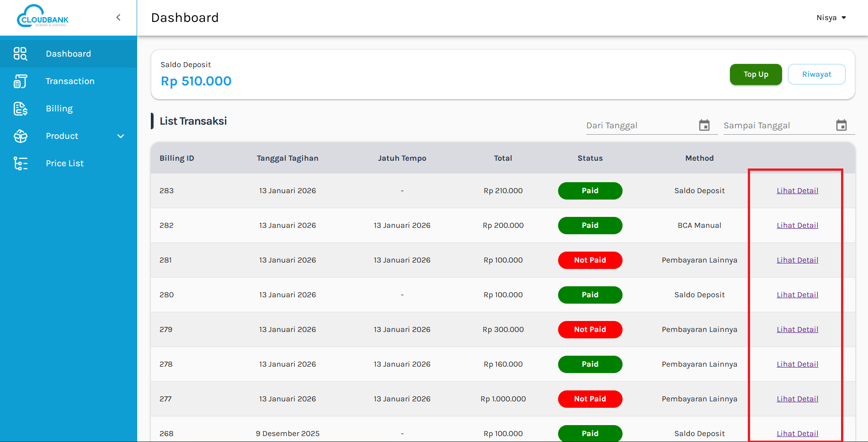Click the Riwayat button
The image size is (868, 442).
tap(816, 74)
